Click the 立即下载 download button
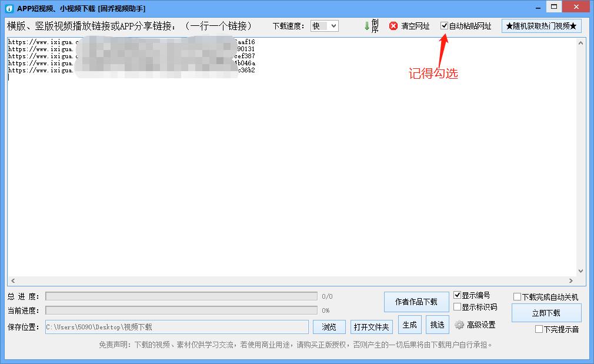The image size is (594, 364). [x=546, y=313]
